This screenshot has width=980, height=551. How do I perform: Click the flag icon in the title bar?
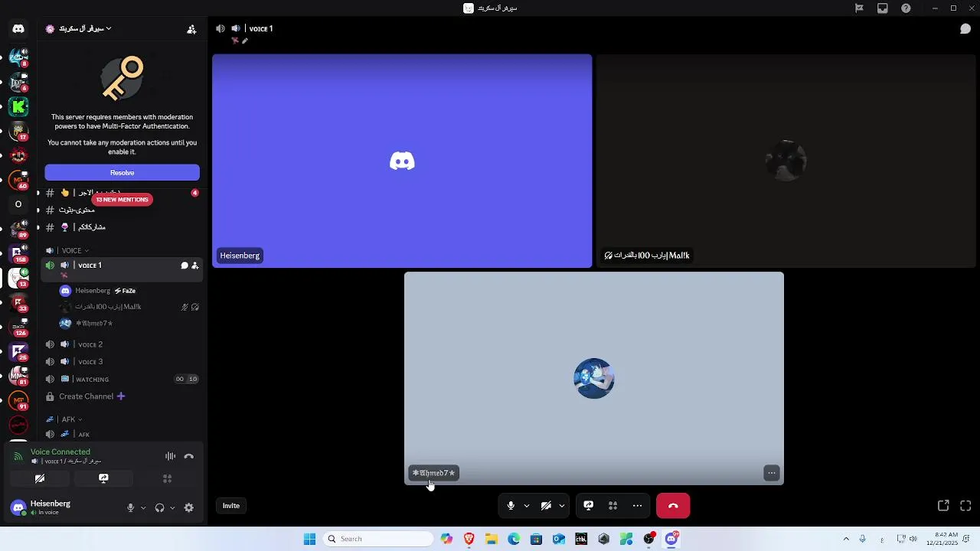click(x=859, y=8)
